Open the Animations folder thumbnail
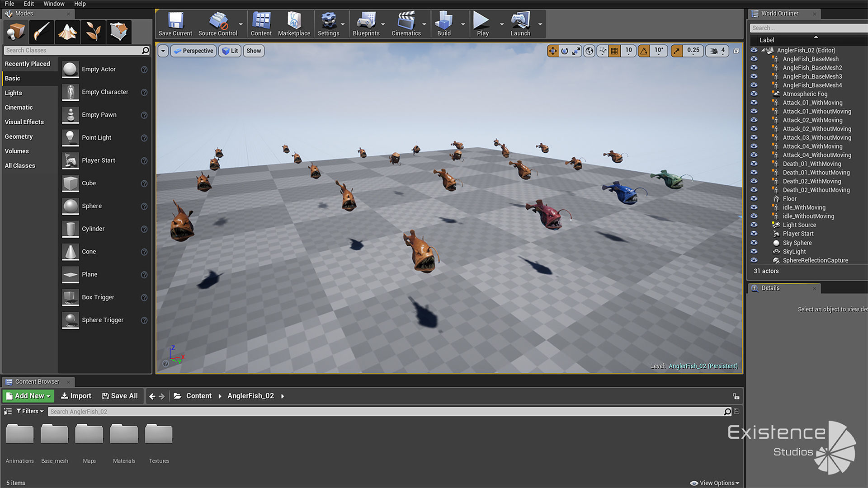Image resolution: width=868 pixels, height=488 pixels. tap(19, 435)
